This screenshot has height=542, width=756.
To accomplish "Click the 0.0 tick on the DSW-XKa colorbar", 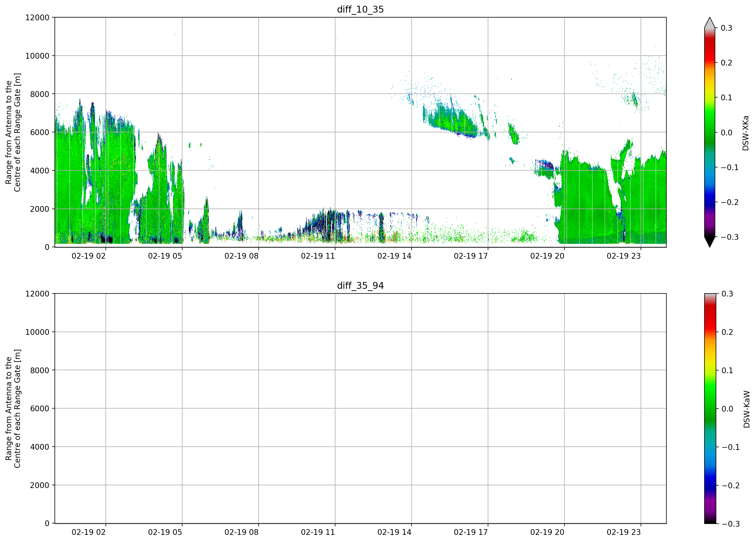I will [726, 133].
